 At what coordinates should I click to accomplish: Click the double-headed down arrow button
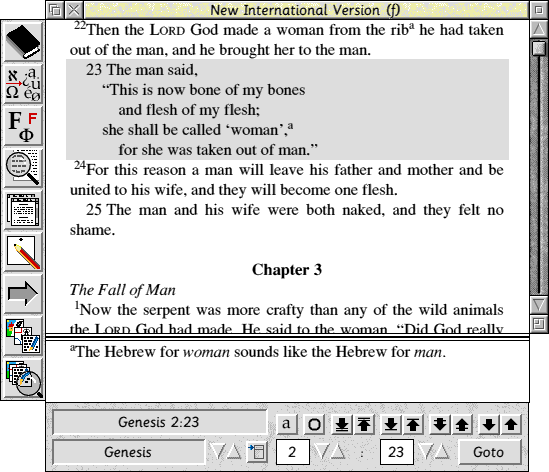(440, 424)
